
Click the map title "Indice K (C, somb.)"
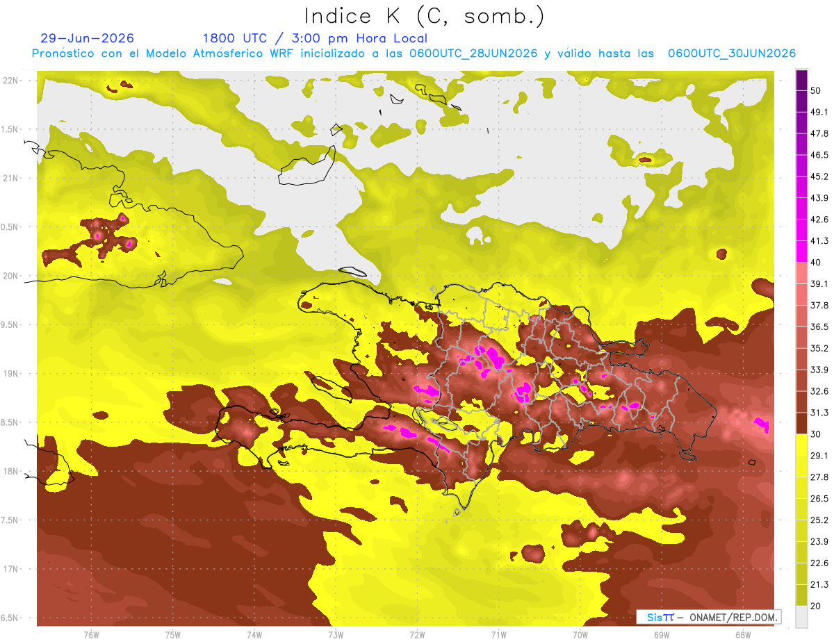point(425,16)
